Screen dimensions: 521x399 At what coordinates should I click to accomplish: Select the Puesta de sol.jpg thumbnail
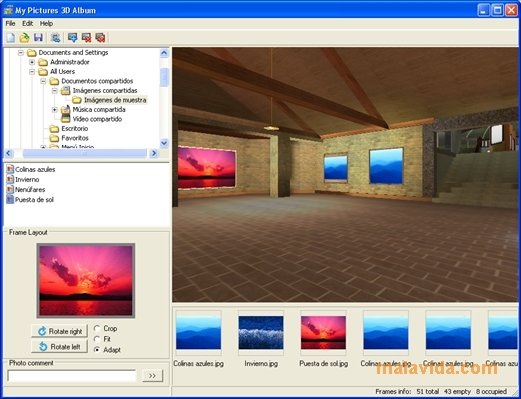(323, 333)
